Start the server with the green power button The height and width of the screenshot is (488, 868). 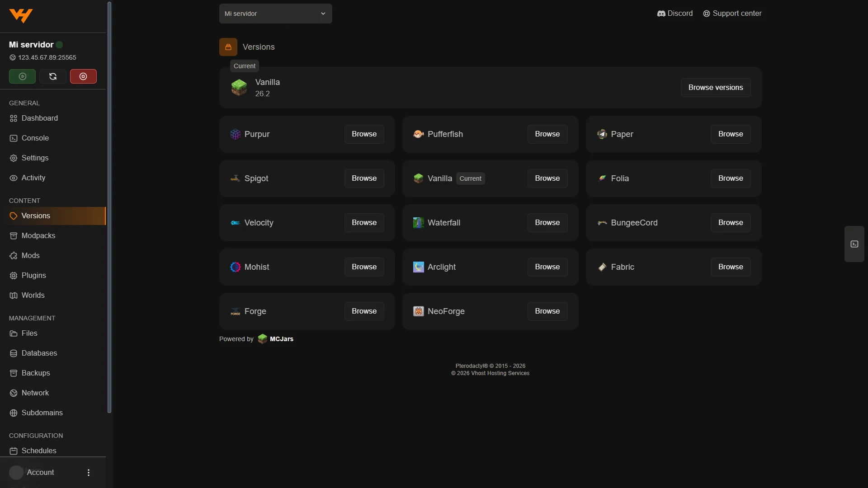[x=22, y=76]
